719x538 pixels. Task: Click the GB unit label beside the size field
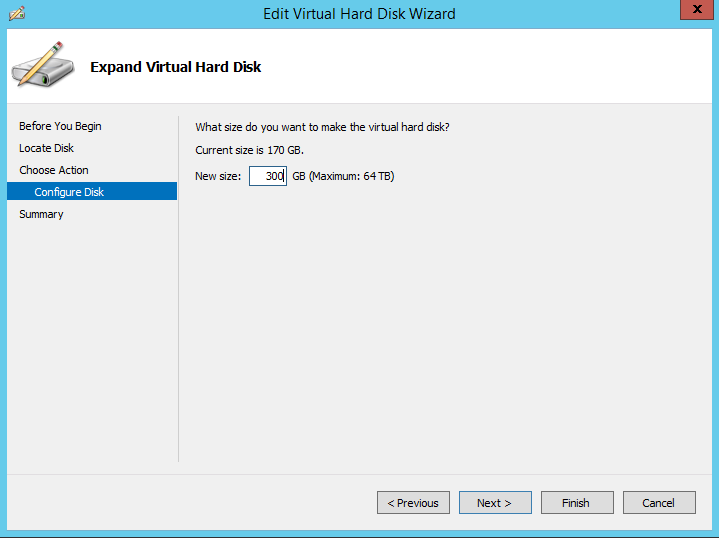tap(298, 176)
